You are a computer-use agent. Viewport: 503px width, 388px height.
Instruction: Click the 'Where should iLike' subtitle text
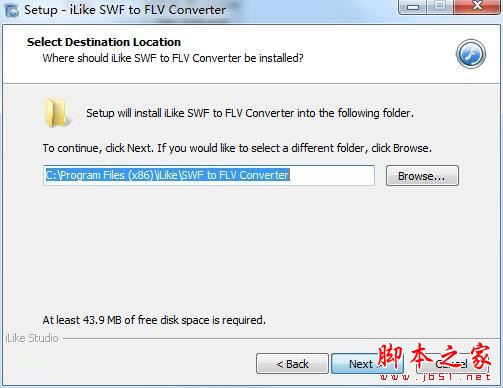coord(173,58)
